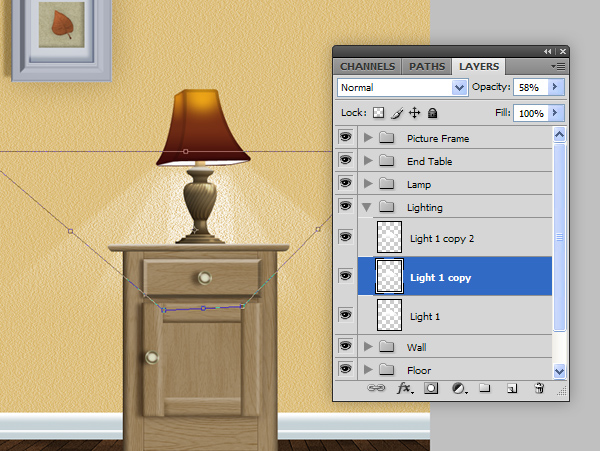
Task: Collapse the Lighting group
Action: (368, 207)
